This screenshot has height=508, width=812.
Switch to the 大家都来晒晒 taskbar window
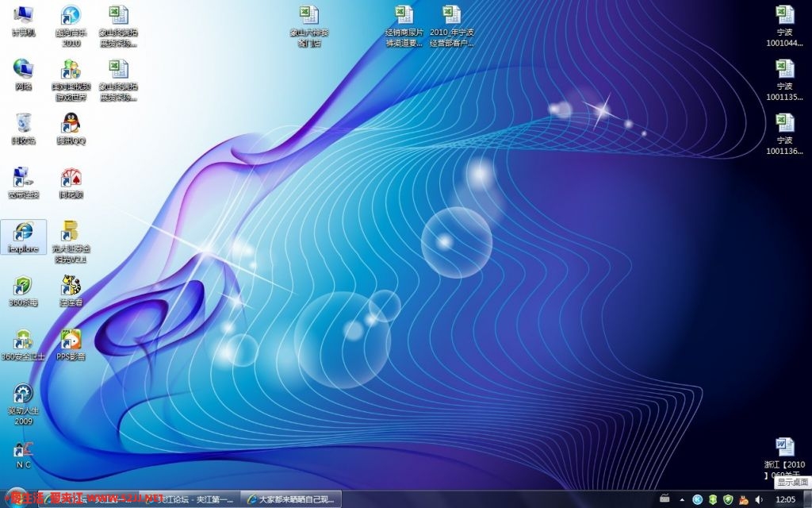click(290, 499)
